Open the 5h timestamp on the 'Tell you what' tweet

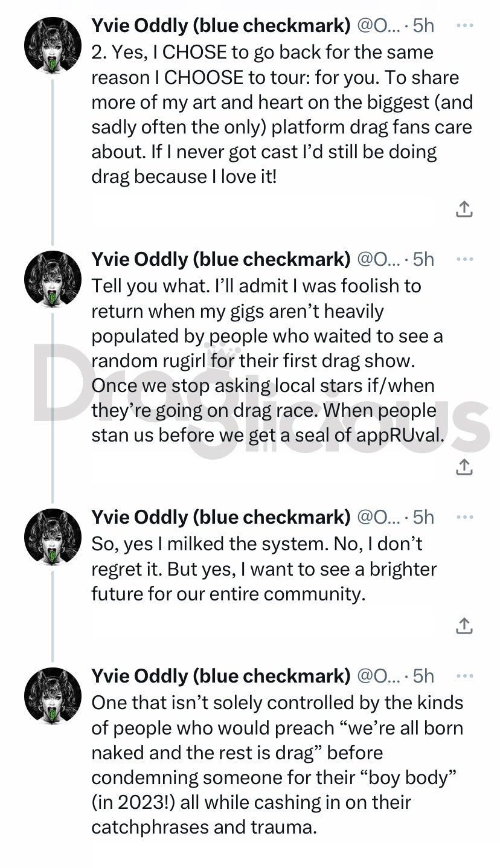pyautogui.click(x=423, y=260)
